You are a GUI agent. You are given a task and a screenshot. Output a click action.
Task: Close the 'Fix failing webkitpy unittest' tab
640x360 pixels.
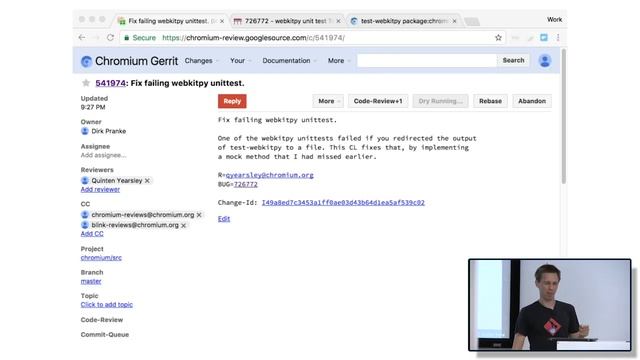(x=222, y=21)
